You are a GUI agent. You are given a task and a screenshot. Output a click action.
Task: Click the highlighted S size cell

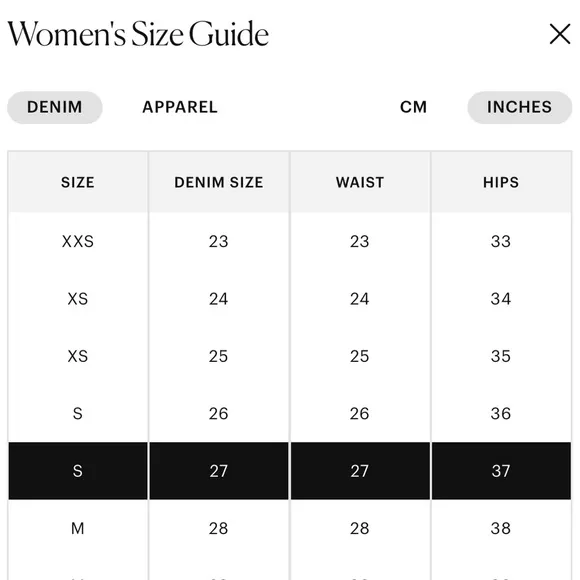click(78, 471)
